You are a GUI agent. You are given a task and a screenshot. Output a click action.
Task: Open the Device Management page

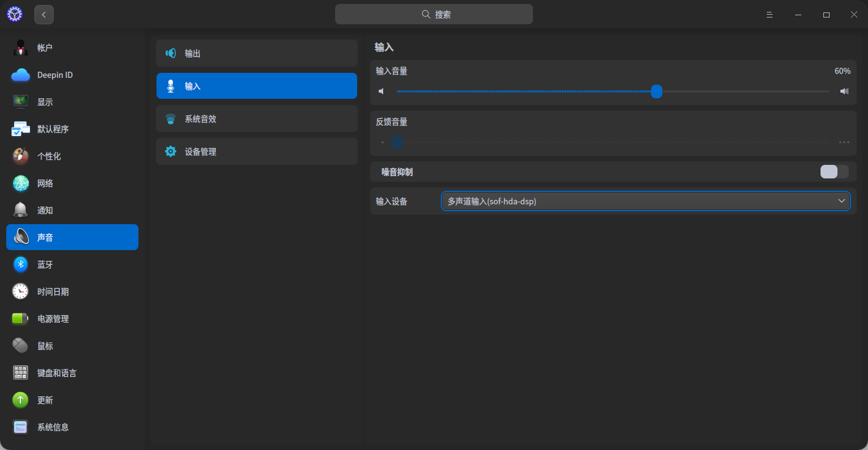[x=257, y=152]
